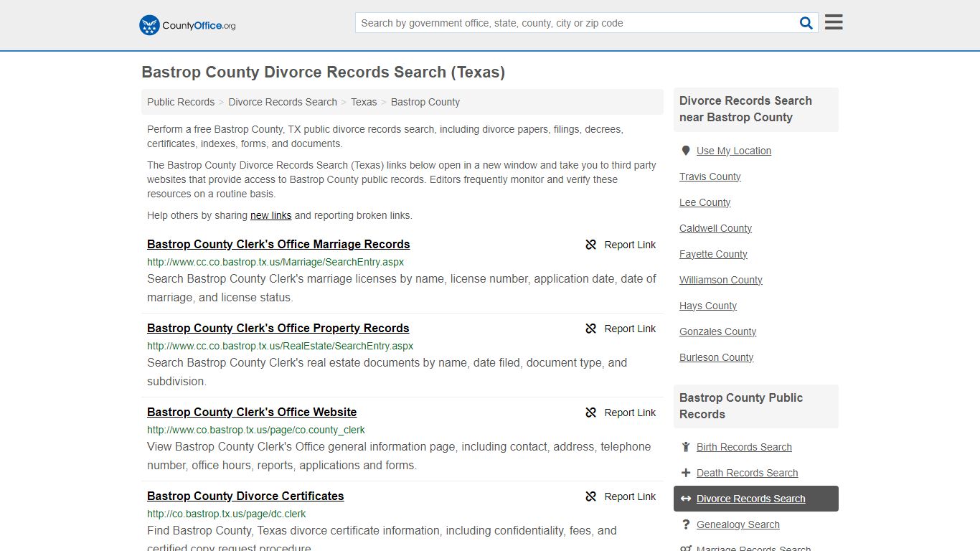Select Burleson County
Viewport: 980px width, 551px height.
717,357
